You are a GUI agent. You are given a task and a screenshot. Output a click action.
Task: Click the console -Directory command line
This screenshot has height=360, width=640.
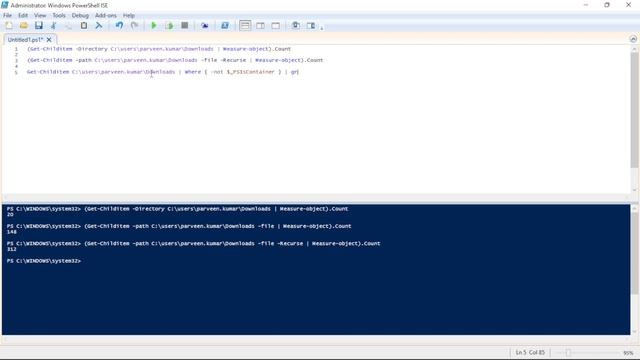pos(177,209)
